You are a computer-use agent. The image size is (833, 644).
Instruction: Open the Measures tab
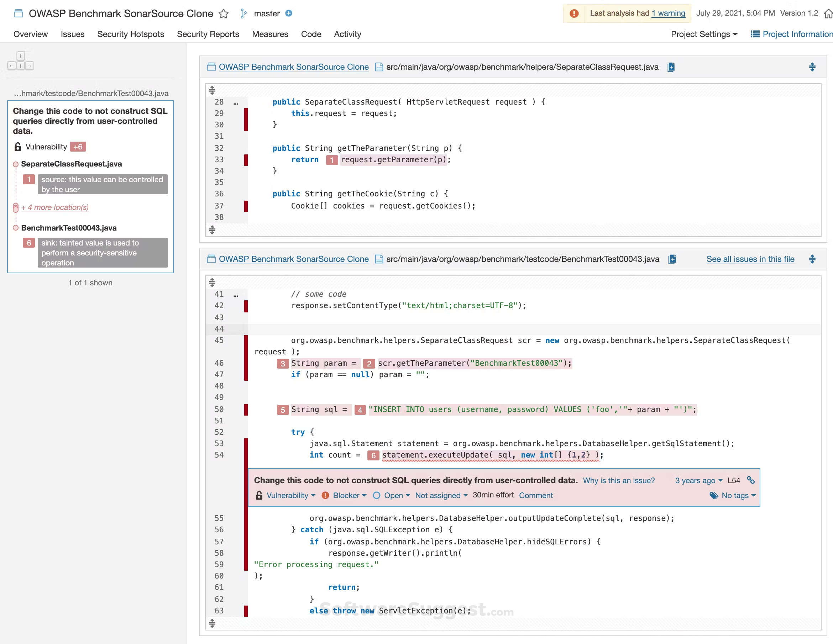click(x=270, y=34)
